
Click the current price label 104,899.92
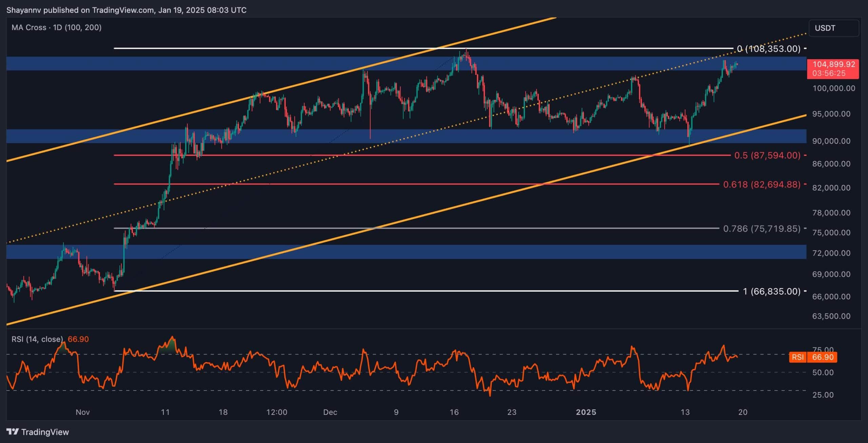pos(833,64)
